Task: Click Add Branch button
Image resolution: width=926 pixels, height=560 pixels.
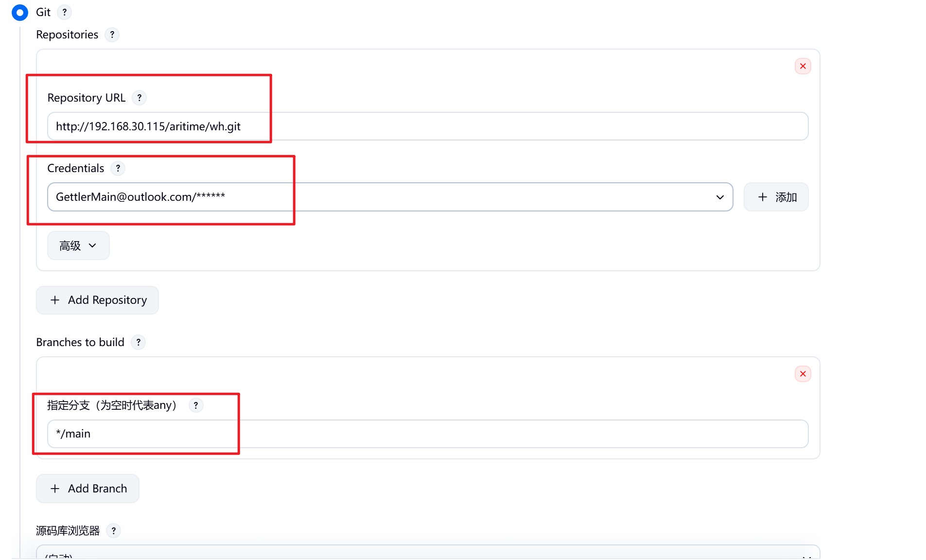Action: point(87,489)
